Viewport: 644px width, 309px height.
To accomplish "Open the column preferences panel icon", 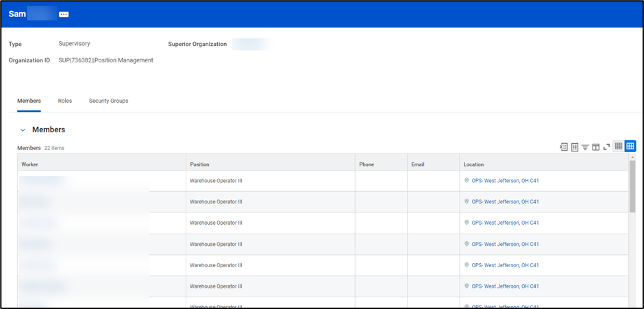I will click(x=596, y=147).
